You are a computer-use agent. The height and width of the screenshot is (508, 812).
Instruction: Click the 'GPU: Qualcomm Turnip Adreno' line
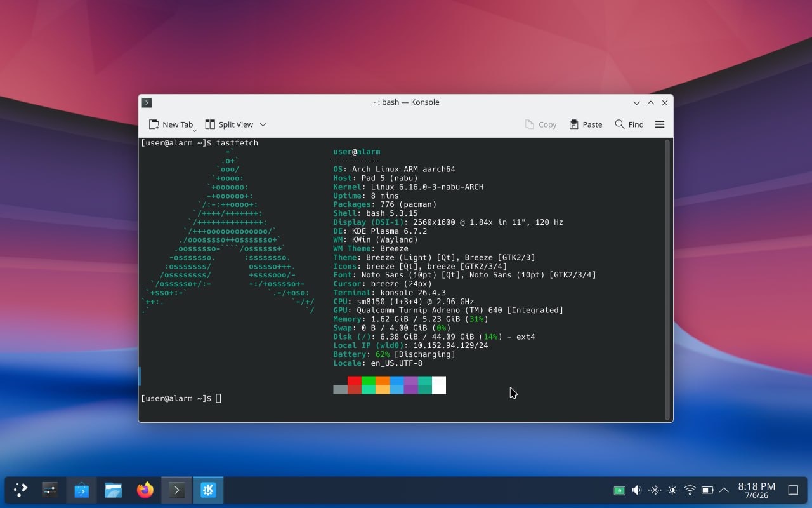pos(448,311)
